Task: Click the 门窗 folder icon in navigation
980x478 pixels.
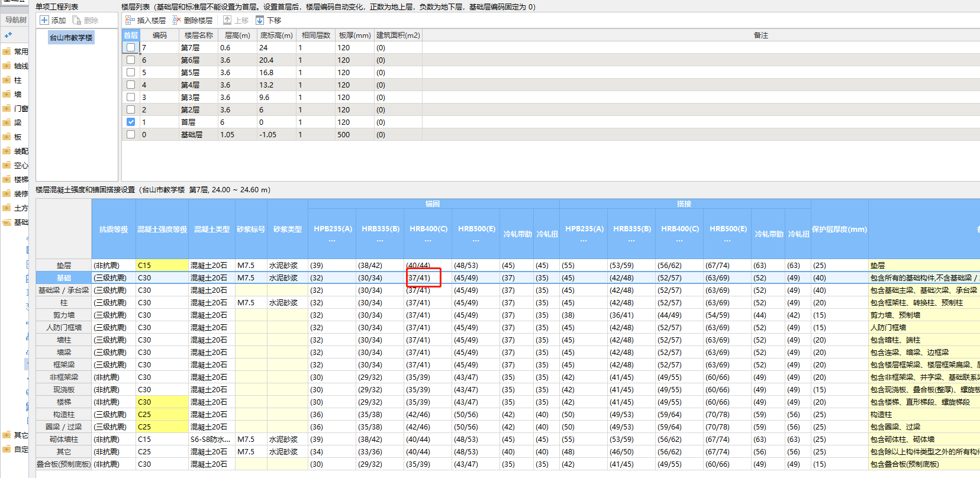Action: coord(7,108)
